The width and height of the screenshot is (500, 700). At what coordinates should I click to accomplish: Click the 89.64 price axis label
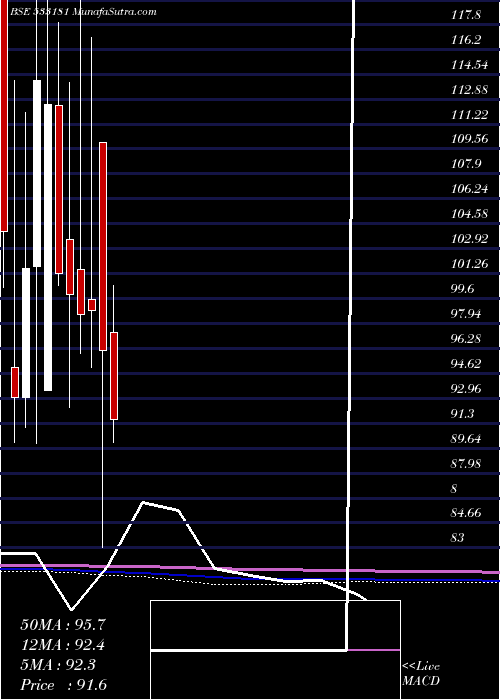click(467, 439)
